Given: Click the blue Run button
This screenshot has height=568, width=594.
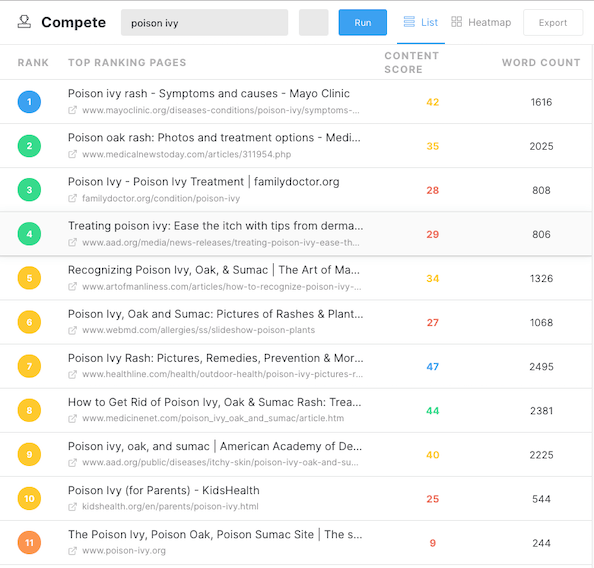Looking at the screenshot, I should [x=363, y=22].
